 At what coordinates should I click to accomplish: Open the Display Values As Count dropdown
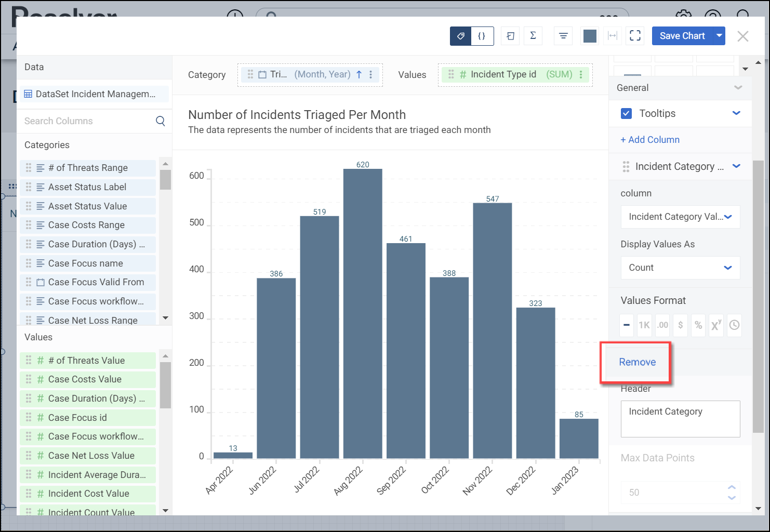(680, 268)
